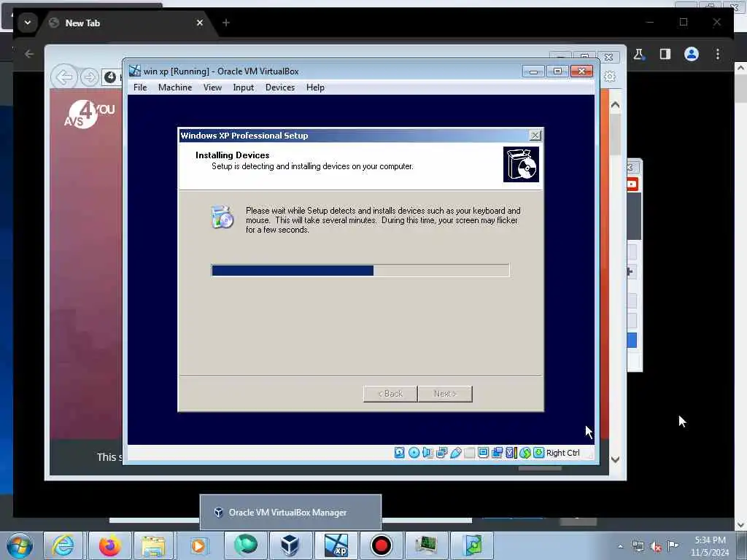Open the Help menu in VirtualBox
747x560 pixels.
click(315, 87)
